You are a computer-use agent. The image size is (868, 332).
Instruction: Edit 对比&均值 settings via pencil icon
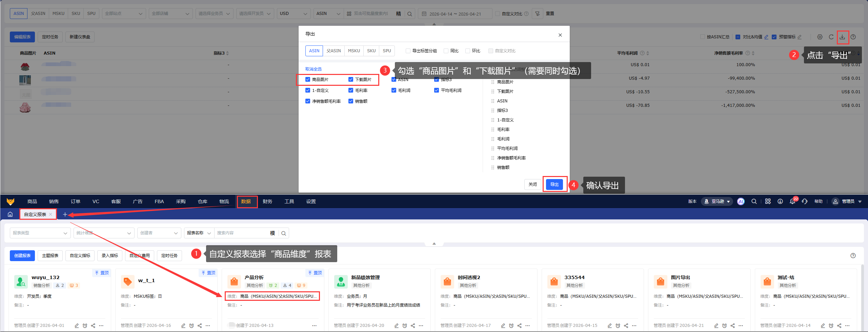tap(766, 37)
